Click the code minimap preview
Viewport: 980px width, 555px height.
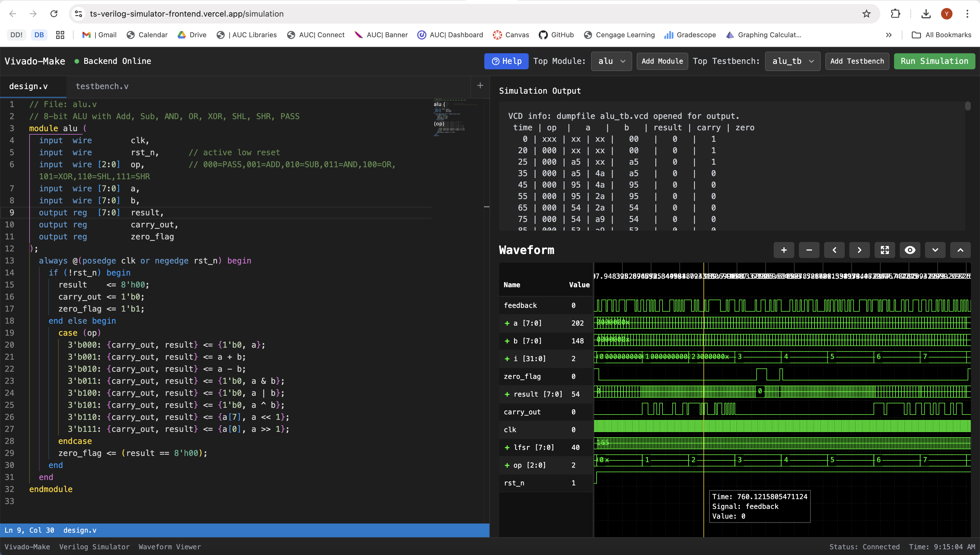tap(456, 117)
